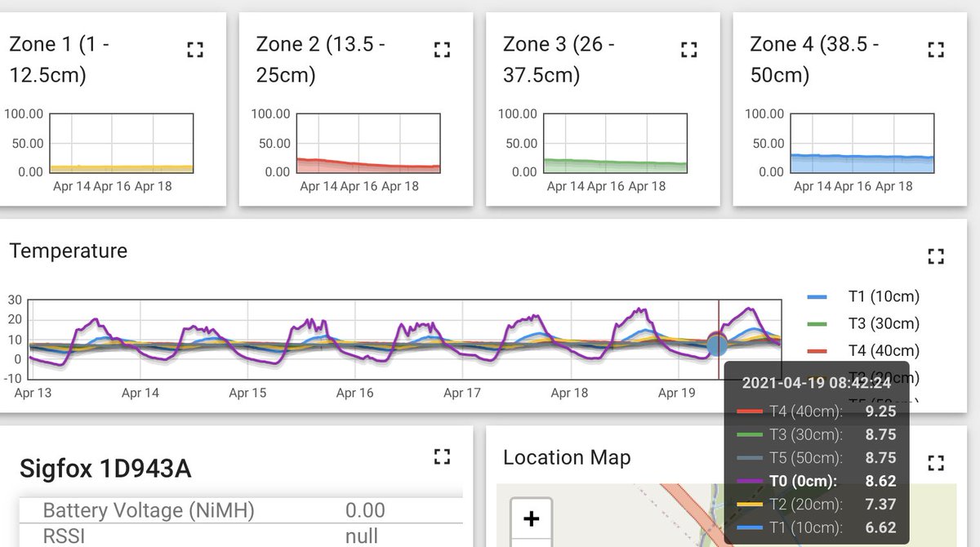
Task: Select Battery Voltage (NiMH) row label
Action: 149,510
